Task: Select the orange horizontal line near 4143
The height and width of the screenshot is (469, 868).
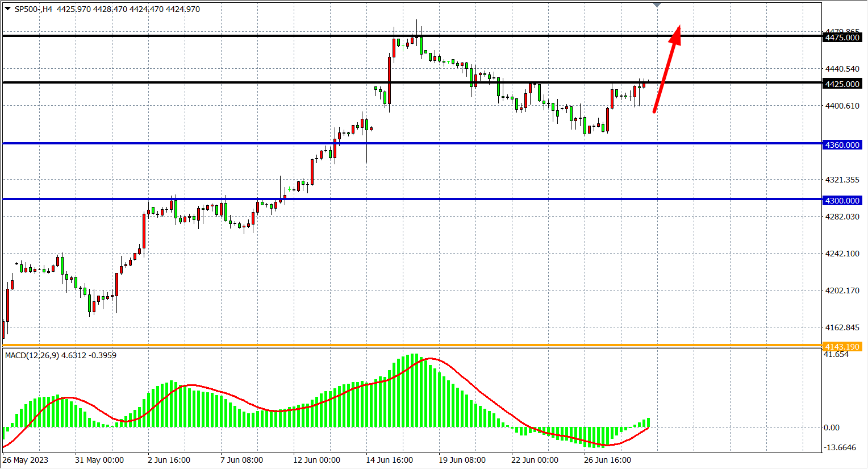Action: (x=341, y=346)
